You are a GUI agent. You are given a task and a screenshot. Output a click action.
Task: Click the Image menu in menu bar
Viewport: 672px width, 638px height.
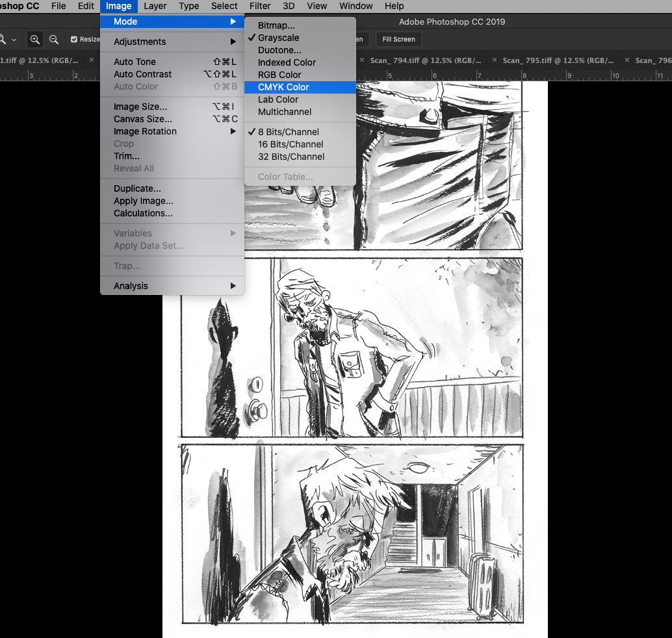pos(119,6)
